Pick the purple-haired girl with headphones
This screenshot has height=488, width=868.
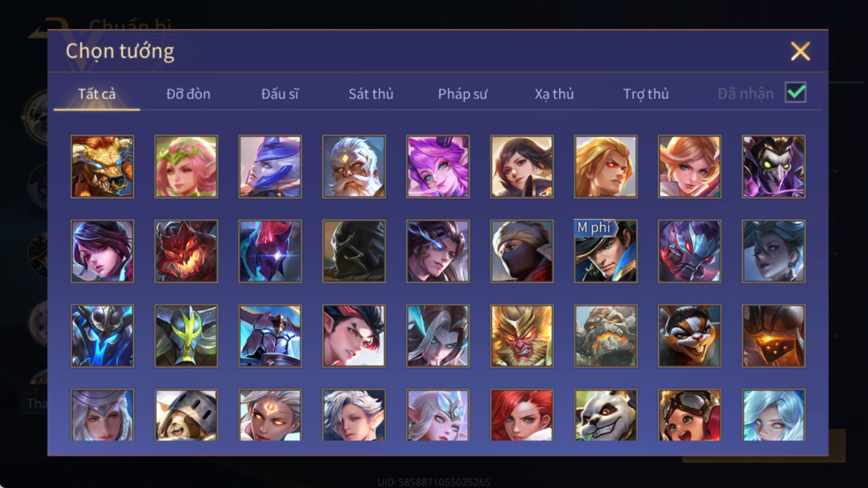(x=438, y=167)
